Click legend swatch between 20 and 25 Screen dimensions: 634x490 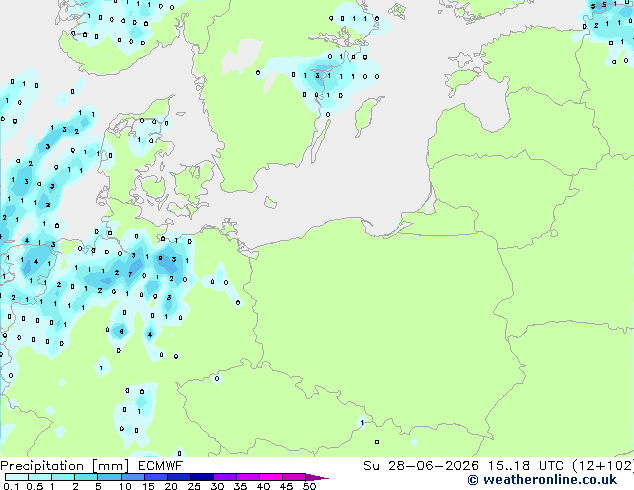178,477
